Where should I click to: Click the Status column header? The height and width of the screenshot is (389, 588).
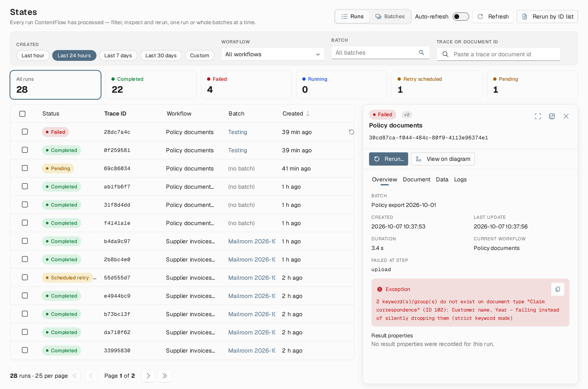coord(51,114)
